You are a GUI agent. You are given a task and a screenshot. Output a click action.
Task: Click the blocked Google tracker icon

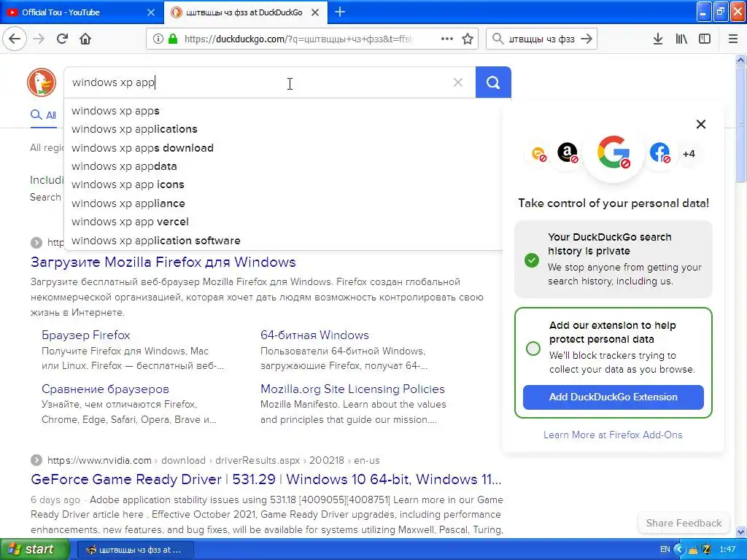[614, 152]
